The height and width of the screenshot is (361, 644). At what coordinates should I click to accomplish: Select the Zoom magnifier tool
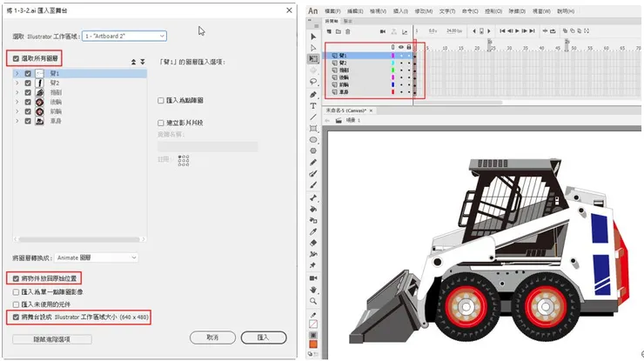313,301
